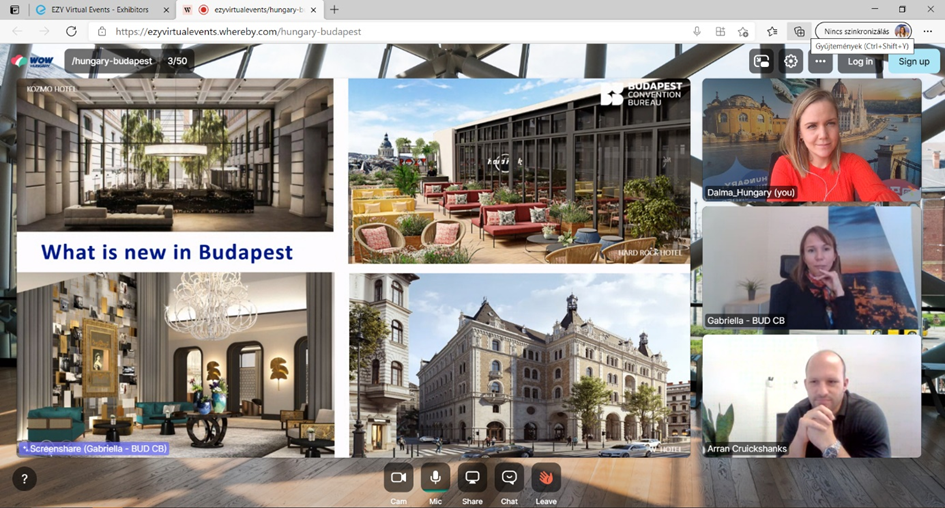Open the browser settings and more menu
The height and width of the screenshot is (508, 945).
(928, 31)
